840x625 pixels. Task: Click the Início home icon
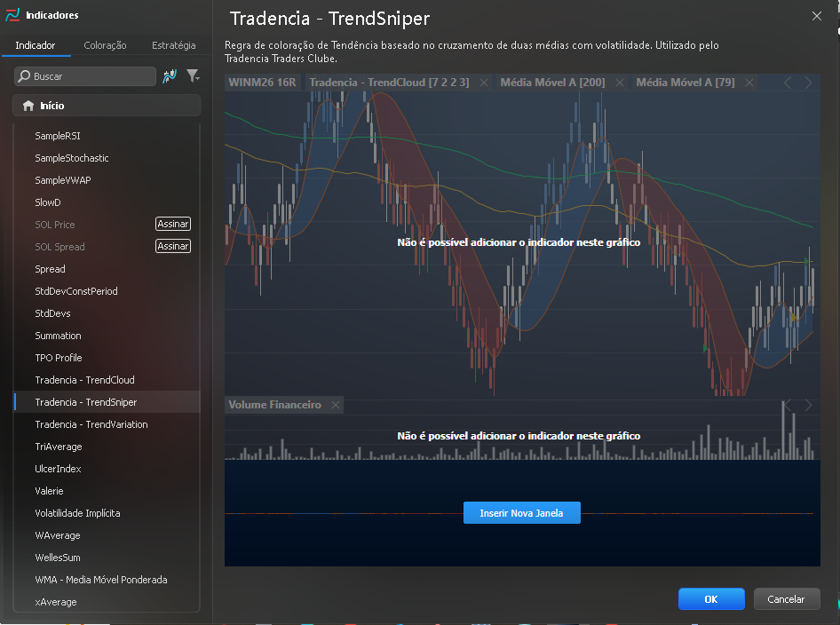tap(28, 106)
